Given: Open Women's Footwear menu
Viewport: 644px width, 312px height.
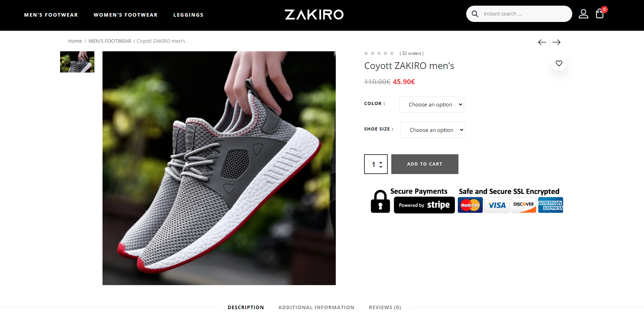Looking at the screenshot, I should (125, 15).
